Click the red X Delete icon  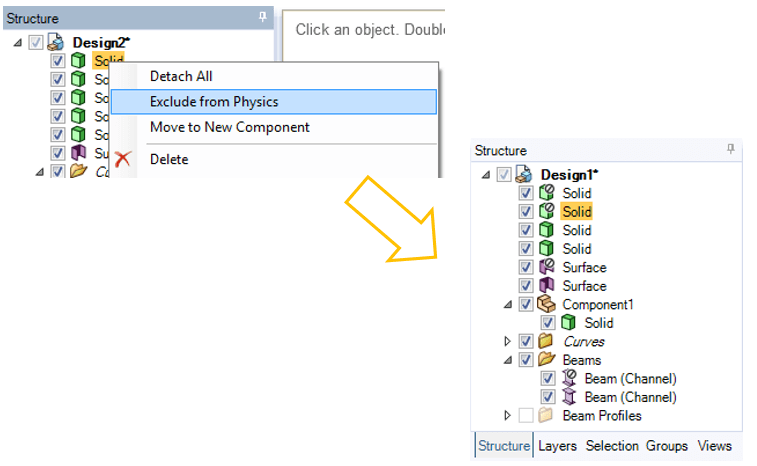point(123,159)
